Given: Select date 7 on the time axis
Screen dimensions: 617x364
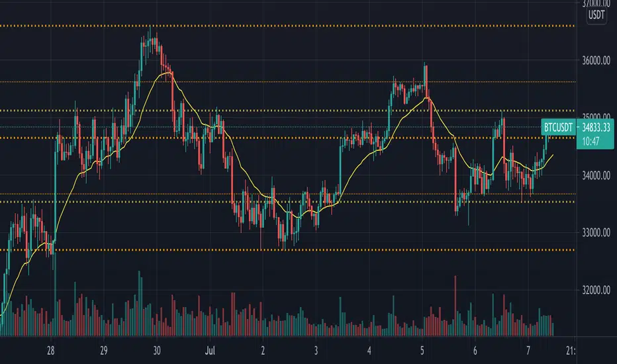Looking at the screenshot, I should click(x=528, y=349).
